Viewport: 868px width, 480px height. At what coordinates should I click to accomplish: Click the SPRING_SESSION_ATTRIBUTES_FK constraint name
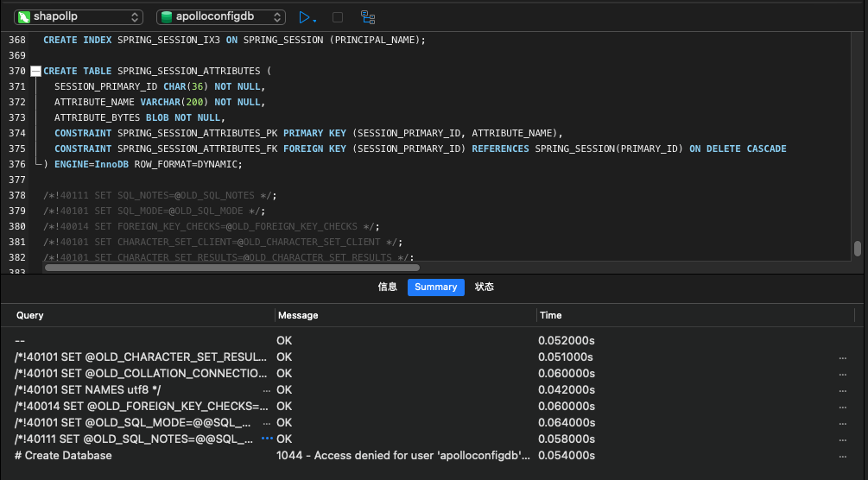(x=198, y=148)
